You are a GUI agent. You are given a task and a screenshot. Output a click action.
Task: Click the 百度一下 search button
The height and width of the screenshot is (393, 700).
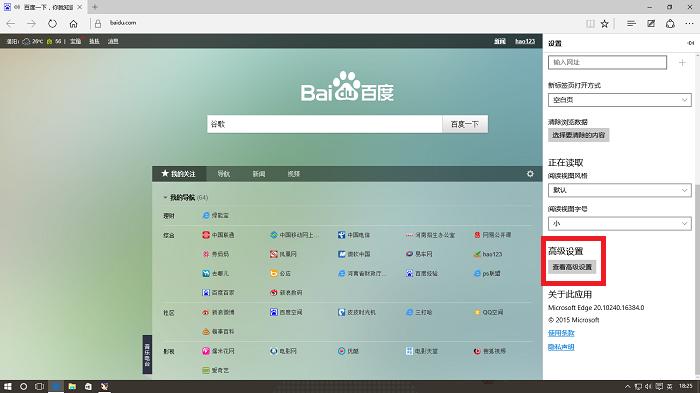point(465,124)
